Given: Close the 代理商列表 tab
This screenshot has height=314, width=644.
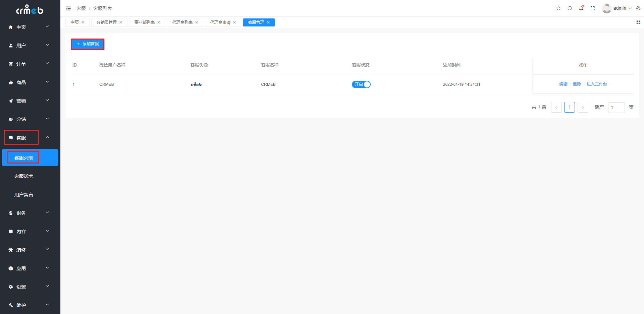Looking at the screenshot, I should pyautogui.click(x=197, y=22).
